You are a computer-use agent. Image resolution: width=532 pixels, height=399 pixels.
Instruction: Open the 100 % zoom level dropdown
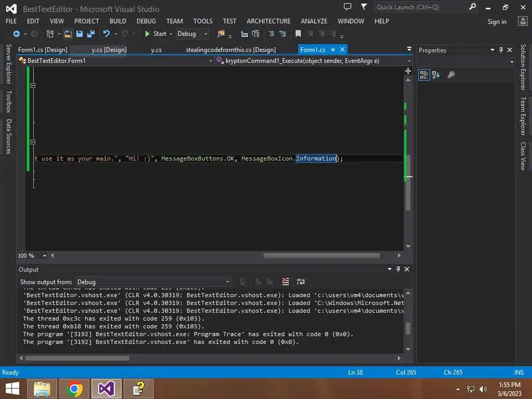coord(45,256)
